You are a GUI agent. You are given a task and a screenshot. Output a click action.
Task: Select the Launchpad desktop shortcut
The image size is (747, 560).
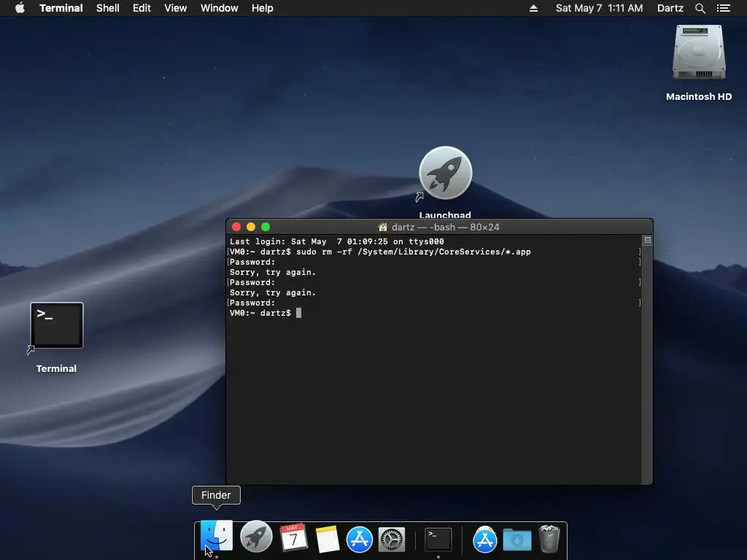446,173
